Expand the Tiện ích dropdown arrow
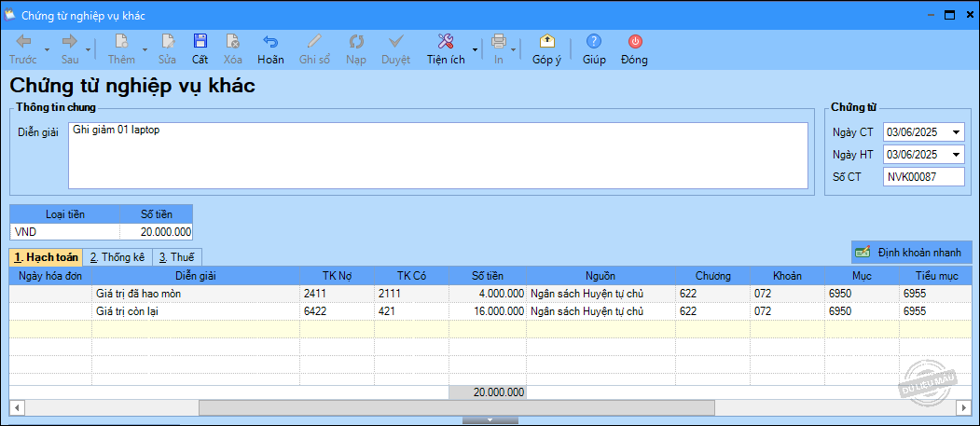This screenshot has width=980, height=426. tap(475, 50)
